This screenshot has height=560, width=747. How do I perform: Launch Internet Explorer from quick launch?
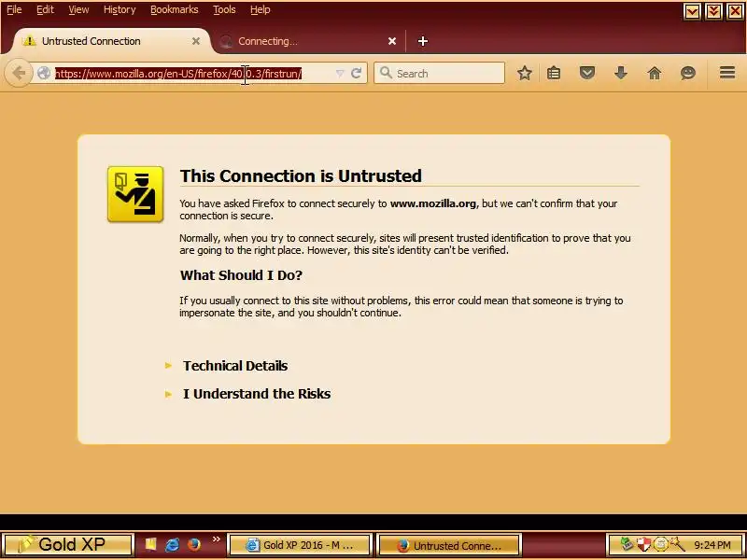(x=172, y=544)
